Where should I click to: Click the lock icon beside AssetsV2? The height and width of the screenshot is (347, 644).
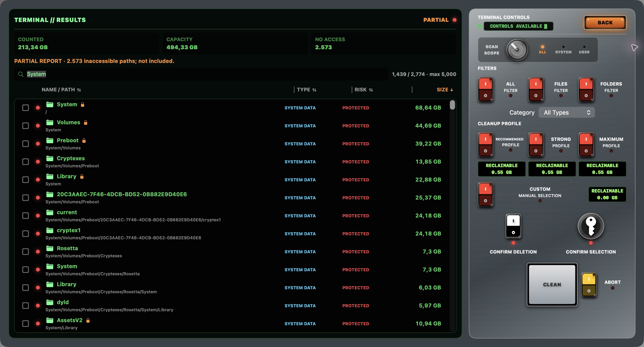coord(88,320)
